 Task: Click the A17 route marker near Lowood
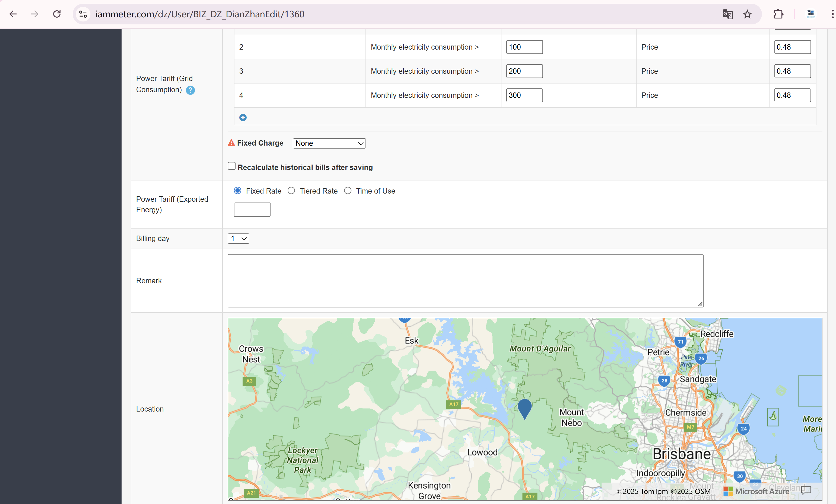pyautogui.click(x=454, y=404)
